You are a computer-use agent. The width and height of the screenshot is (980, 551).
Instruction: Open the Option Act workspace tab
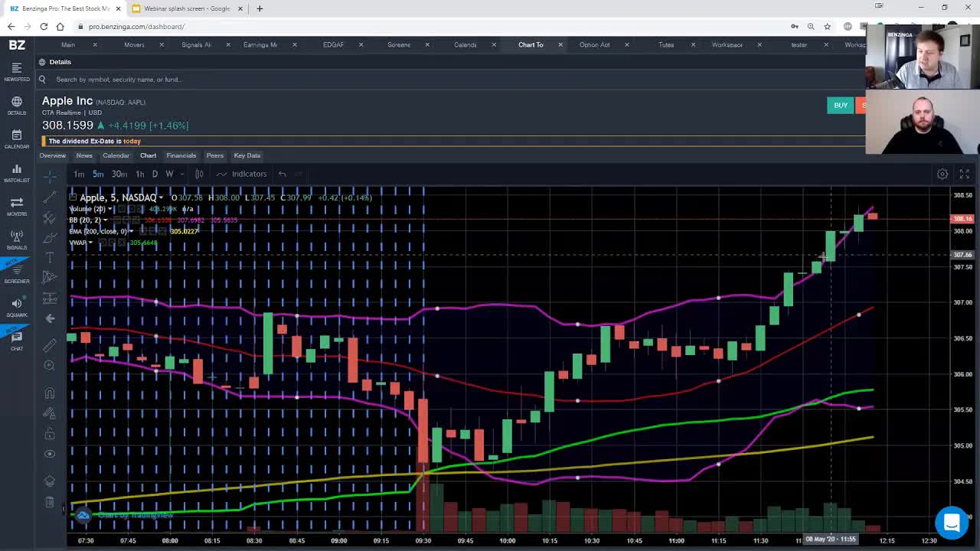595,44
